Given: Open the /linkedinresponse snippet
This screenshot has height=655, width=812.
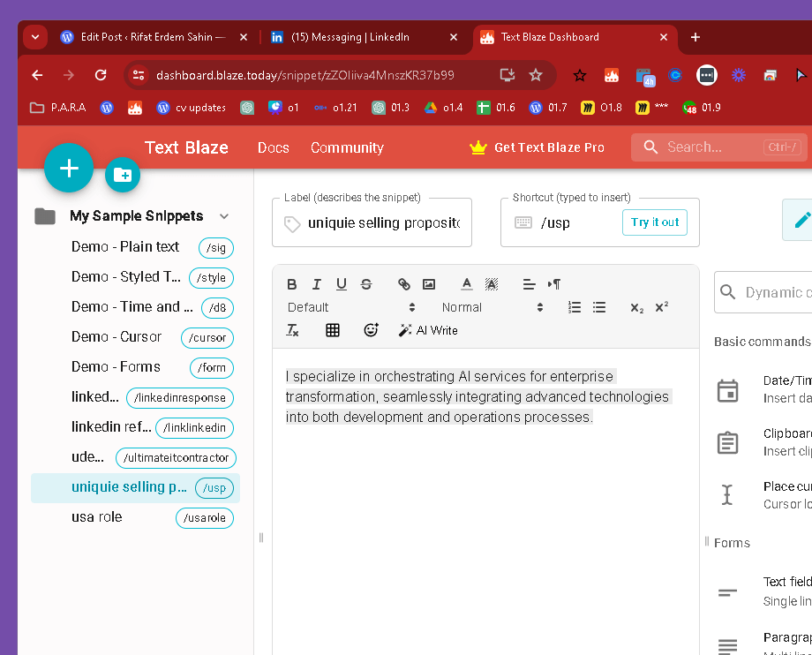Looking at the screenshot, I should coord(135,397).
